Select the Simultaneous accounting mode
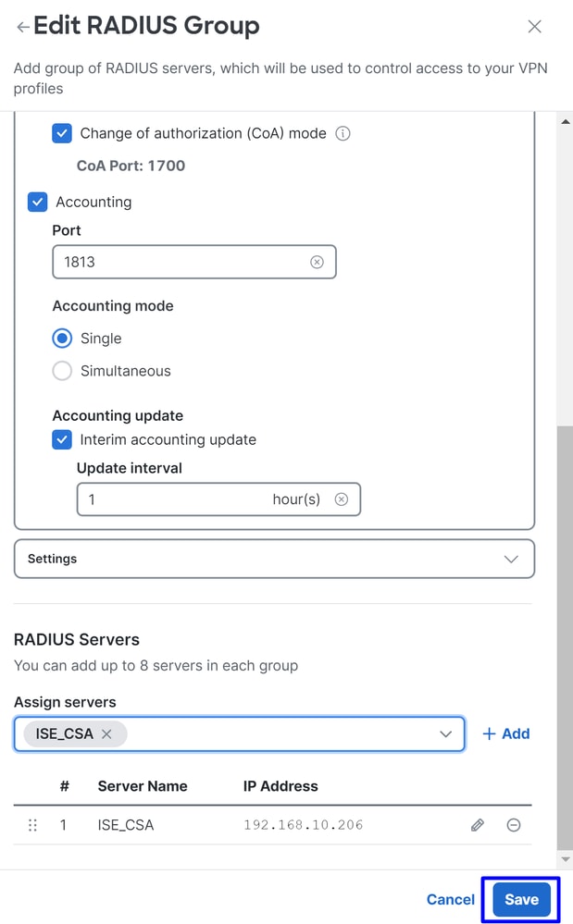This screenshot has height=924, width=573. pos(62,371)
